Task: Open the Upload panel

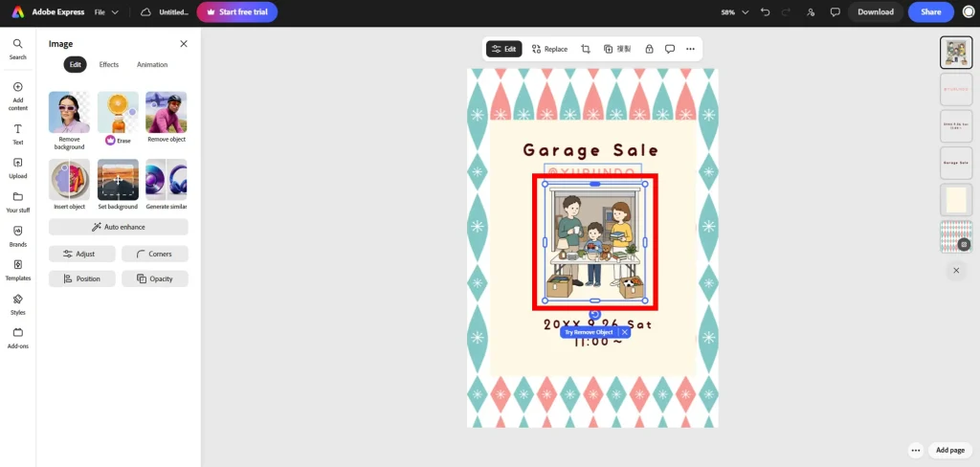Action: pos(17,168)
